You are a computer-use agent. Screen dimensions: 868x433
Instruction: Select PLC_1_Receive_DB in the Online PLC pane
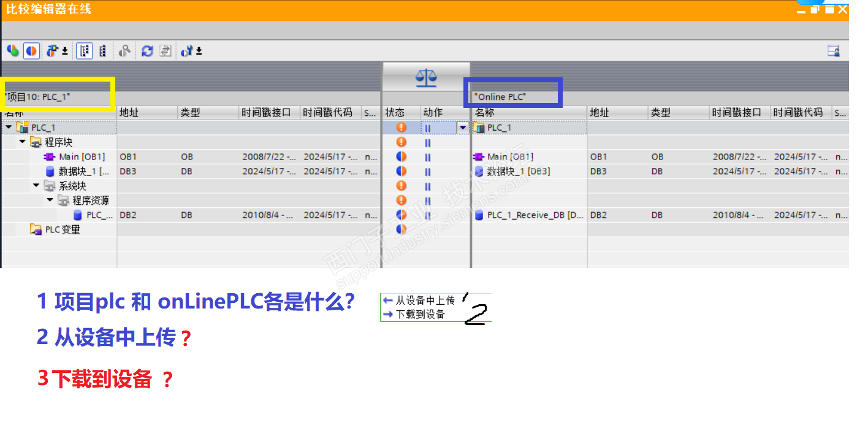(x=535, y=215)
